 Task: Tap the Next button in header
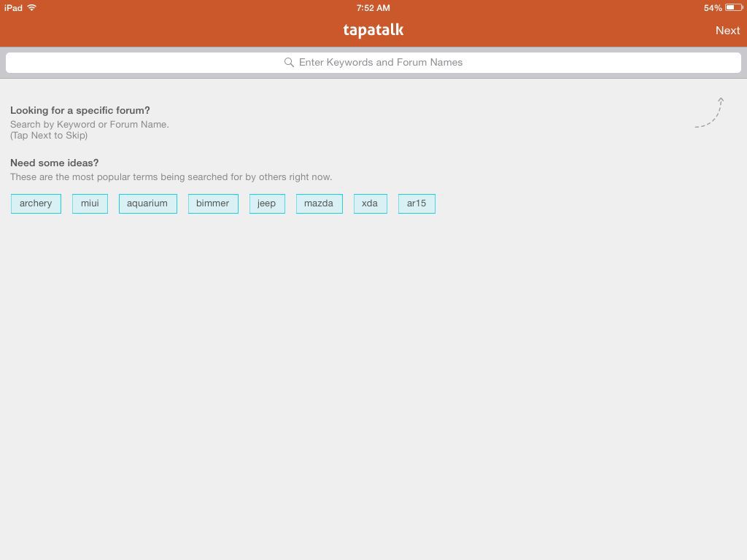[727, 31]
